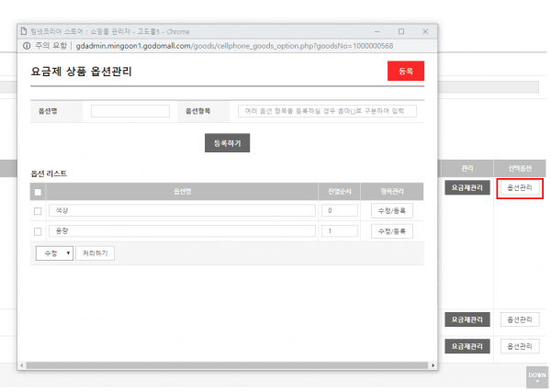Click the 옵션항목 comma-separated input field
The height and width of the screenshot is (392, 551).
click(327, 111)
